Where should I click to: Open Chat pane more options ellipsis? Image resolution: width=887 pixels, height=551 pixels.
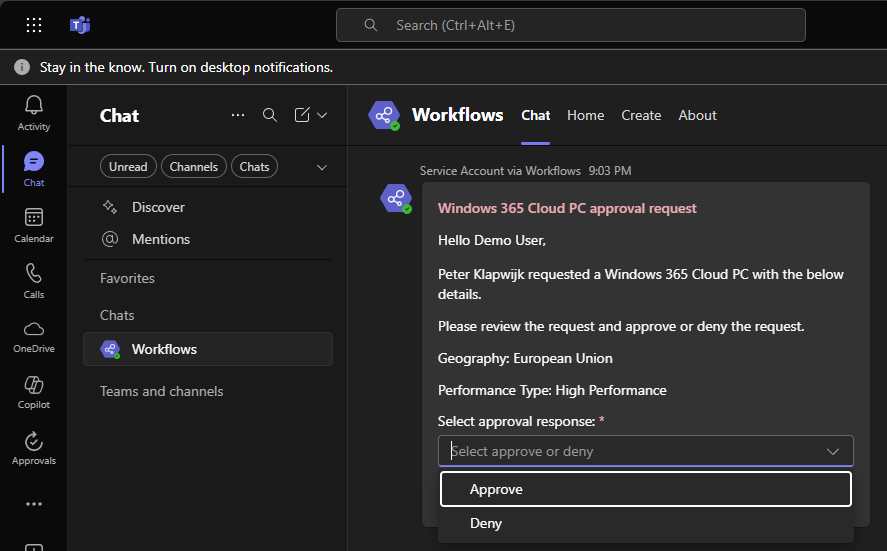238,115
